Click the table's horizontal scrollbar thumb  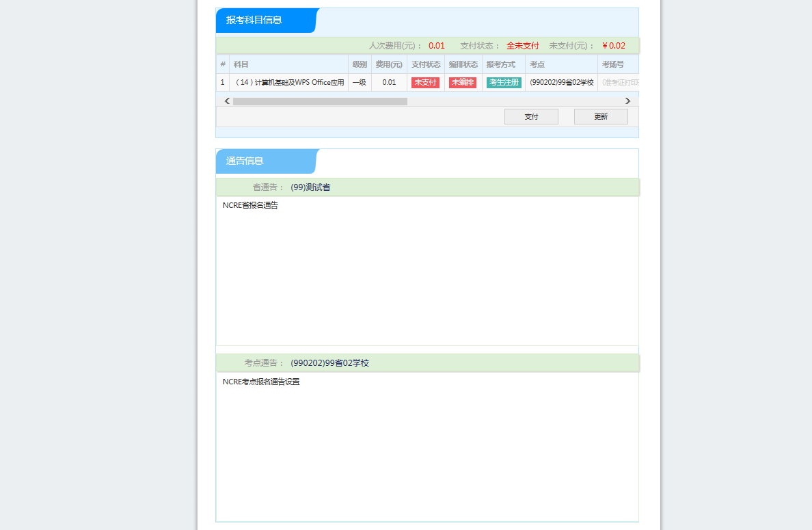point(320,101)
